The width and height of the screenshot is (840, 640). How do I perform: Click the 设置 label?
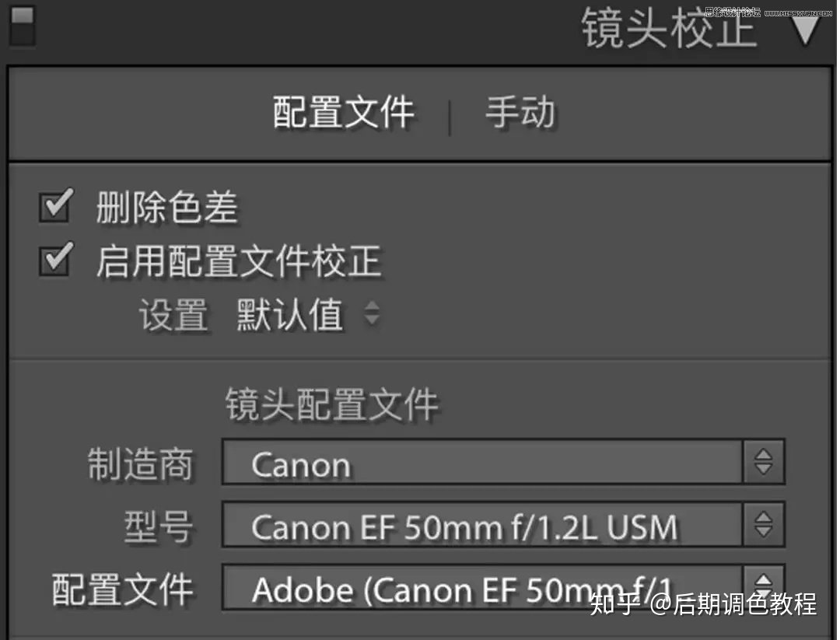173,315
